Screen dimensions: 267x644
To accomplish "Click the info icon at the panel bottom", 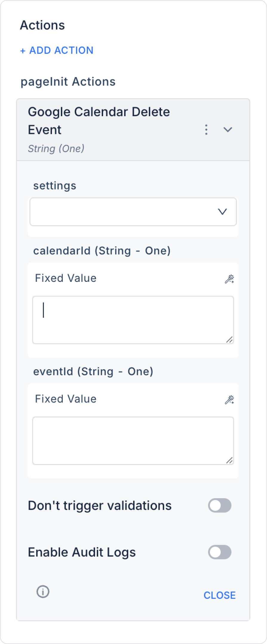I will coord(43,591).
